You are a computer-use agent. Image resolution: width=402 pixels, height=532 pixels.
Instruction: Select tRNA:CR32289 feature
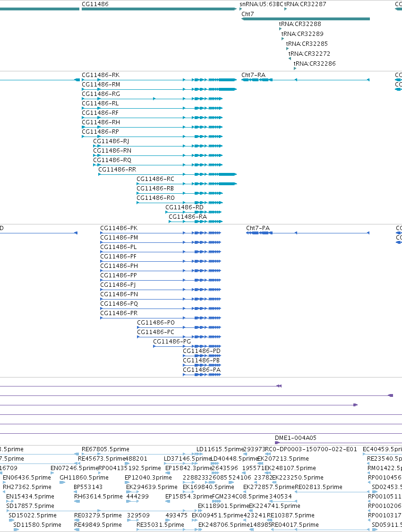tap(302, 34)
